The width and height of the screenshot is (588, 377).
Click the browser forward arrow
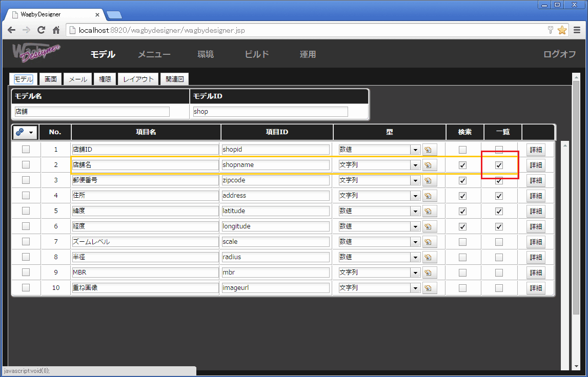pos(26,30)
